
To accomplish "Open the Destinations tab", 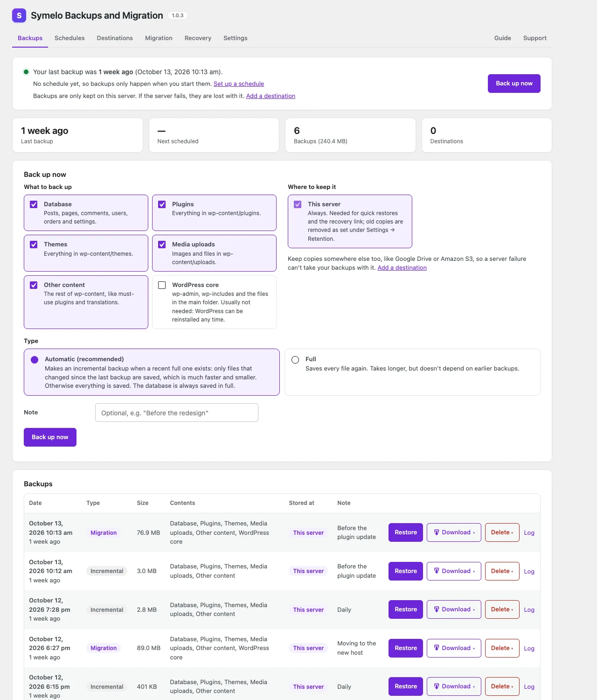I will pyautogui.click(x=115, y=38).
